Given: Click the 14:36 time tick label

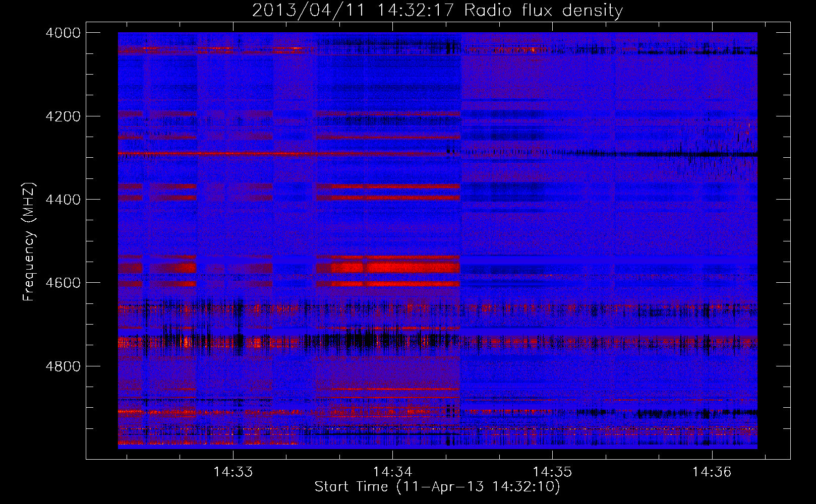Looking at the screenshot, I should point(712,472).
